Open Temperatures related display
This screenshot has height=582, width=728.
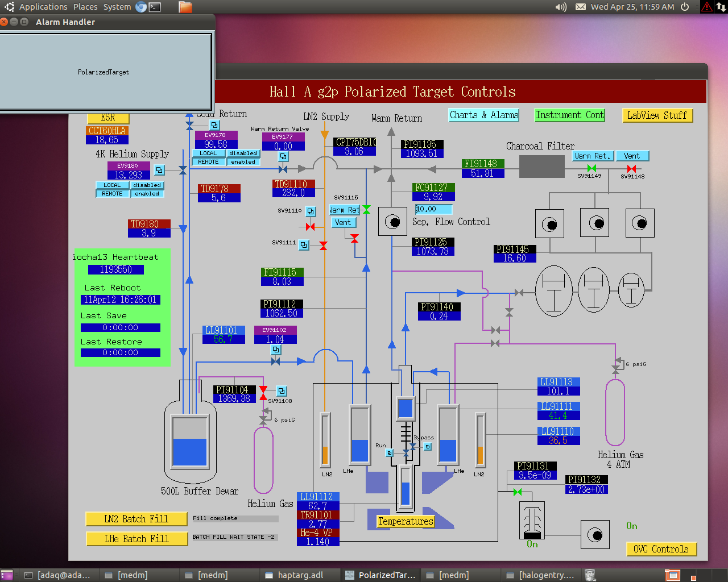click(406, 521)
